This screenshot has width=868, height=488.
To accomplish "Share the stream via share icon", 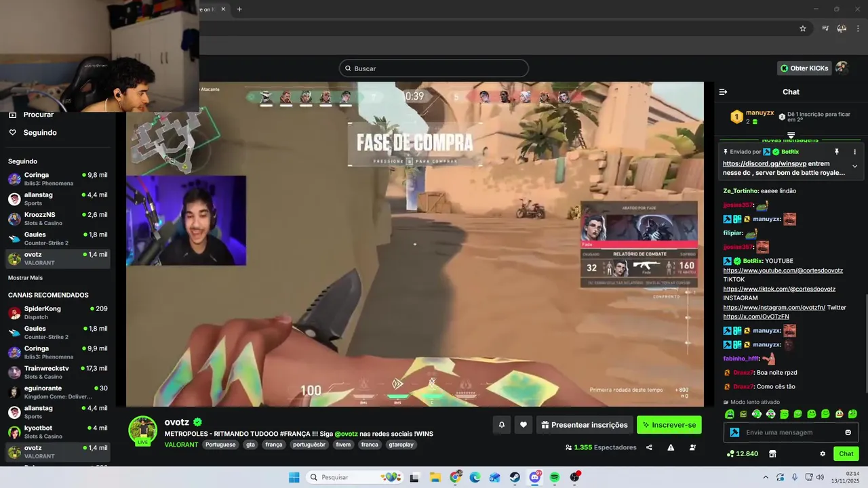I will click(x=649, y=447).
